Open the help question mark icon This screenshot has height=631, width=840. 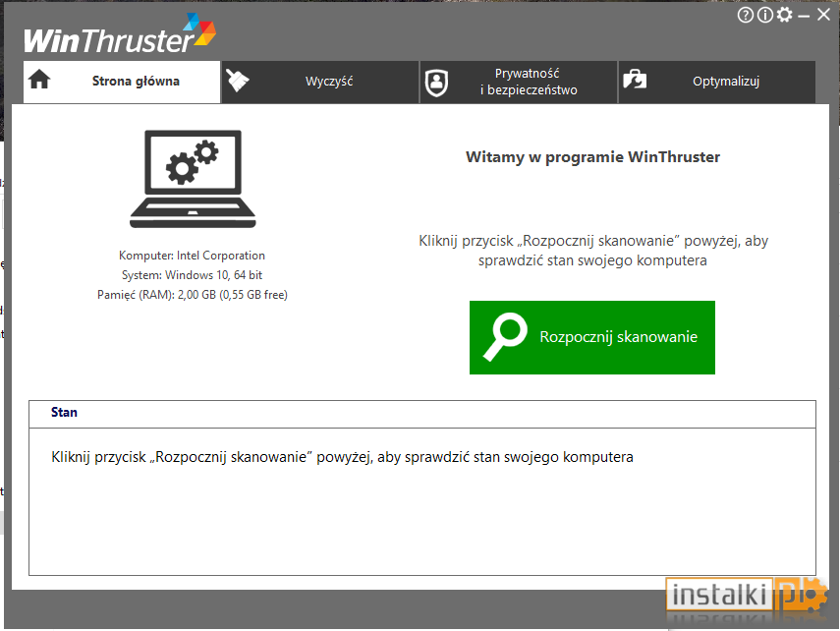pos(745,15)
